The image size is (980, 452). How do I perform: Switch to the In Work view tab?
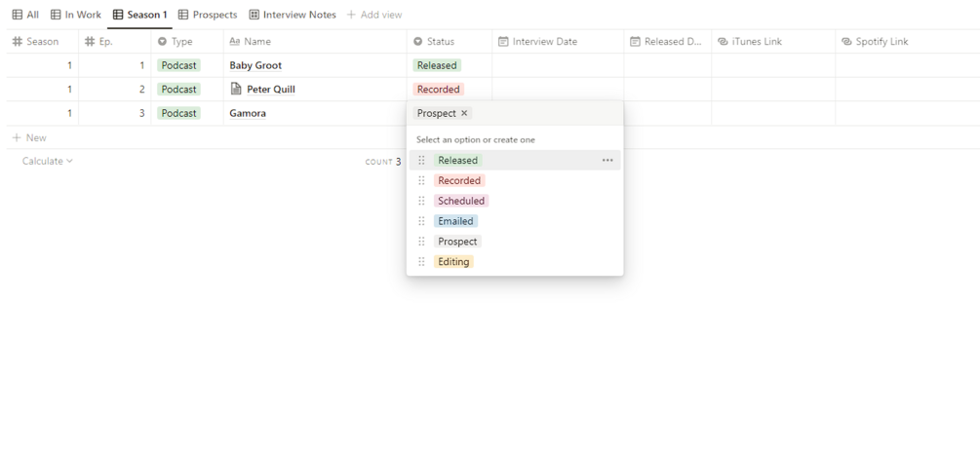click(x=76, y=15)
